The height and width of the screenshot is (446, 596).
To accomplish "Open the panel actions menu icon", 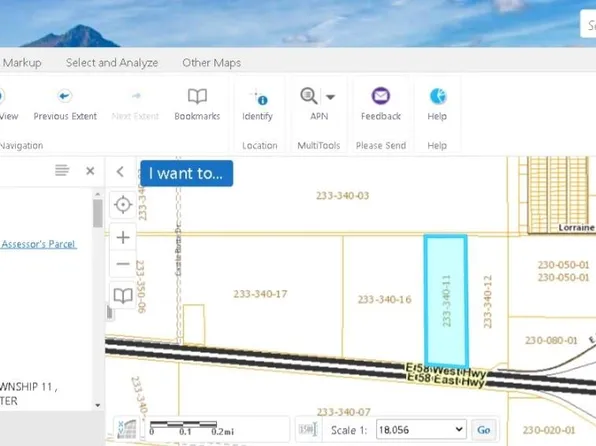I will click(62, 170).
